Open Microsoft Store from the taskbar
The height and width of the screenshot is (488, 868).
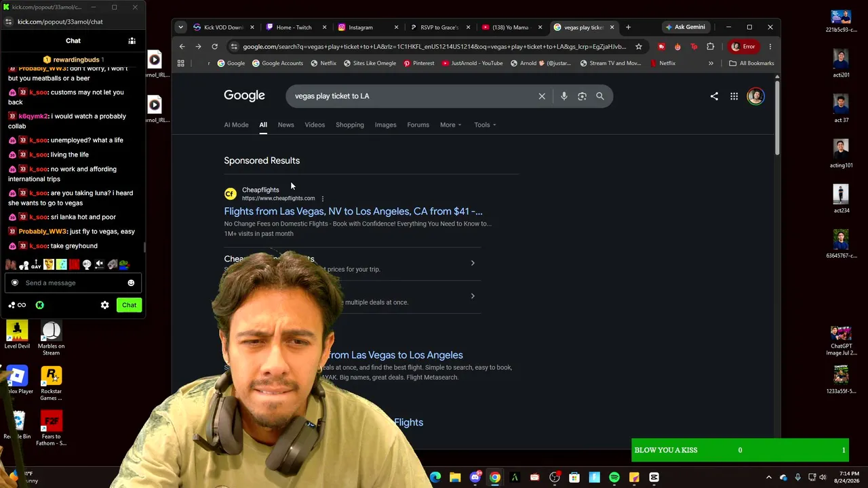(x=574, y=478)
